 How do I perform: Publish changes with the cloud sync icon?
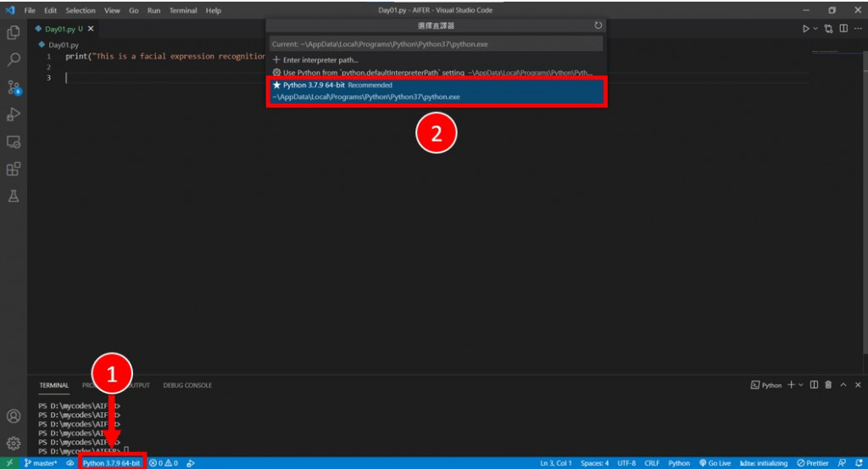pyautogui.click(x=70, y=463)
